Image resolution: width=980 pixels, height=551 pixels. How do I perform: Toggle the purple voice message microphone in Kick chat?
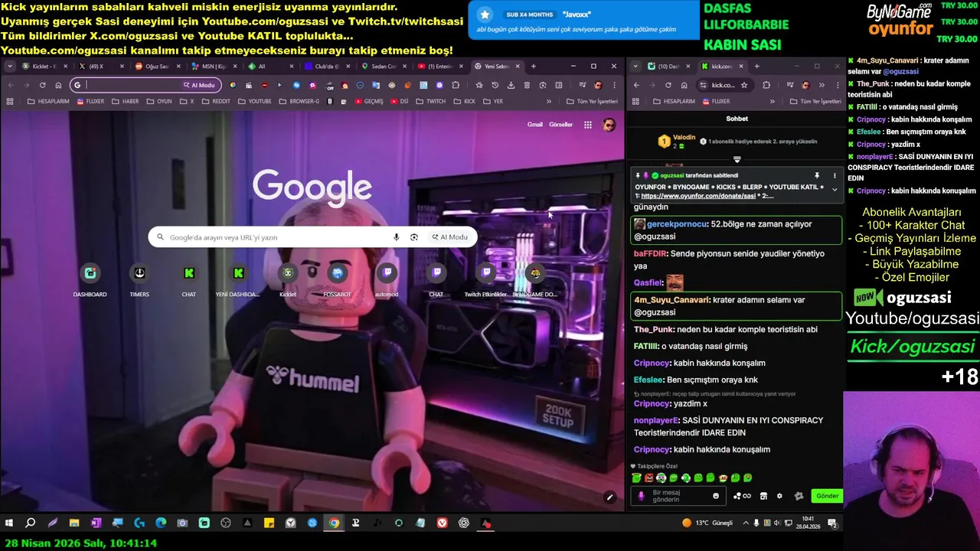pos(642,496)
